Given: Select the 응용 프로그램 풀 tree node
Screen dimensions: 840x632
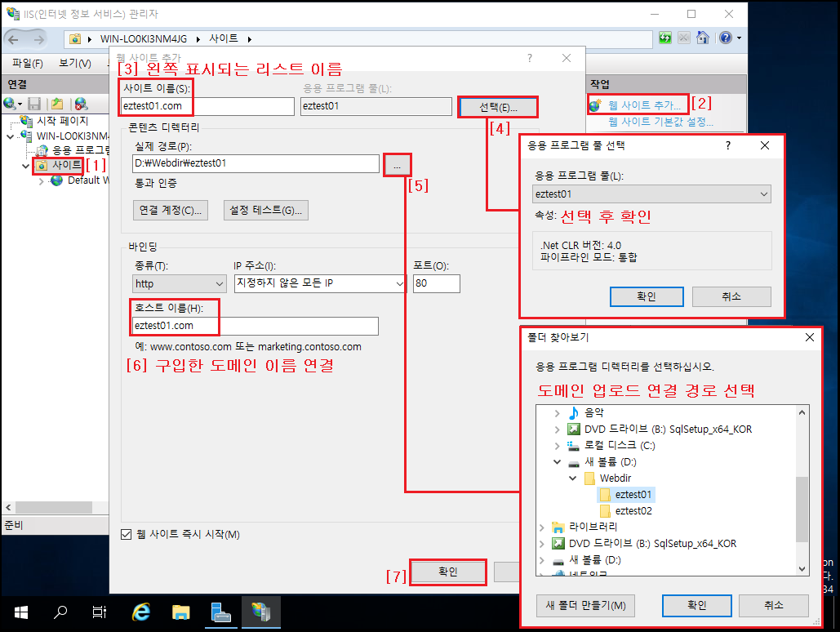Looking at the screenshot, I should pos(81,150).
